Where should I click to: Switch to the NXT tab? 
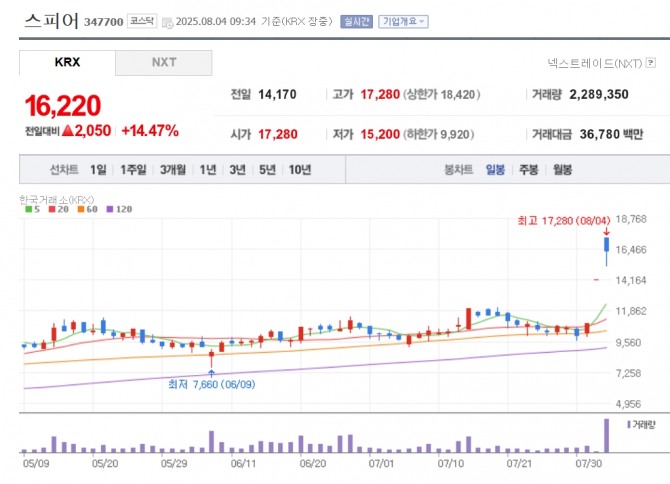pos(164,62)
